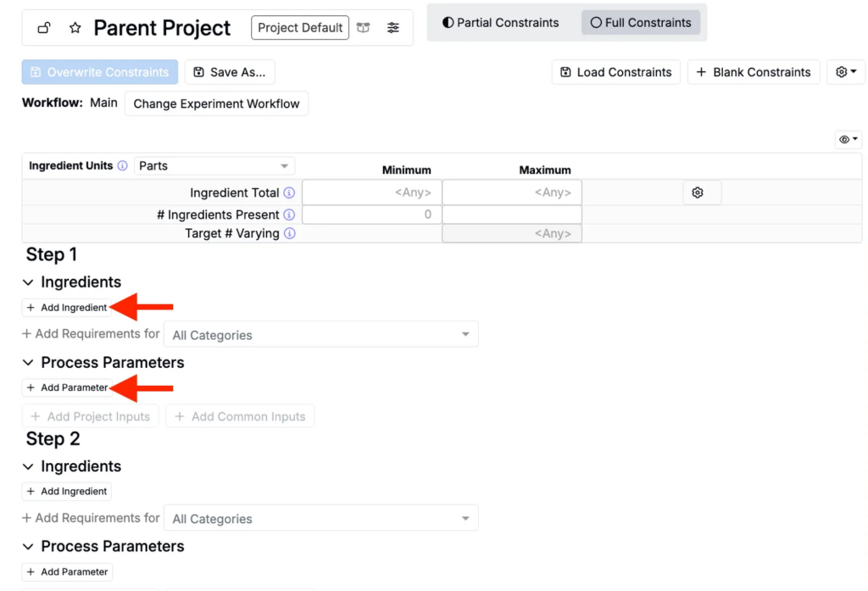
Task: Open the gear settings in Ingredient Total row
Action: click(698, 192)
